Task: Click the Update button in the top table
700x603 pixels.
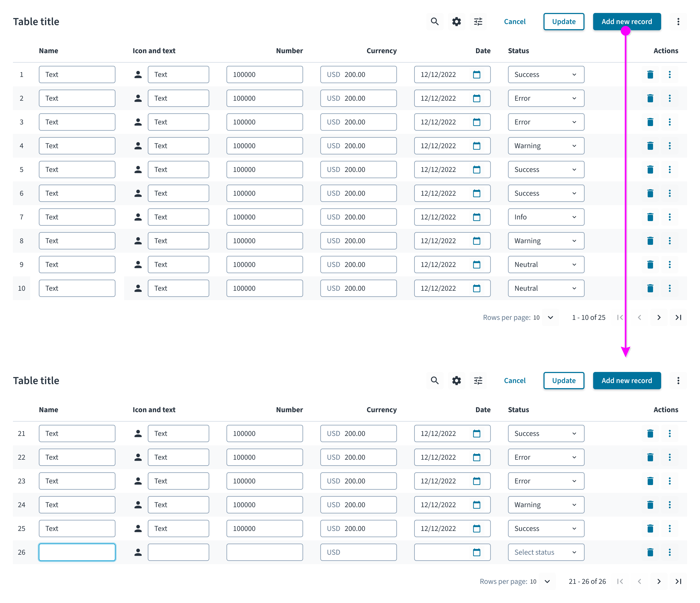Action: coord(563,22)
